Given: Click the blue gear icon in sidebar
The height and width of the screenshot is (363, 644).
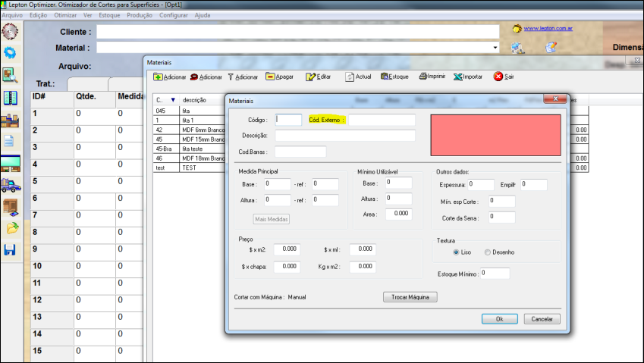Looking at the screenshot, I should (x=10, y=53).
